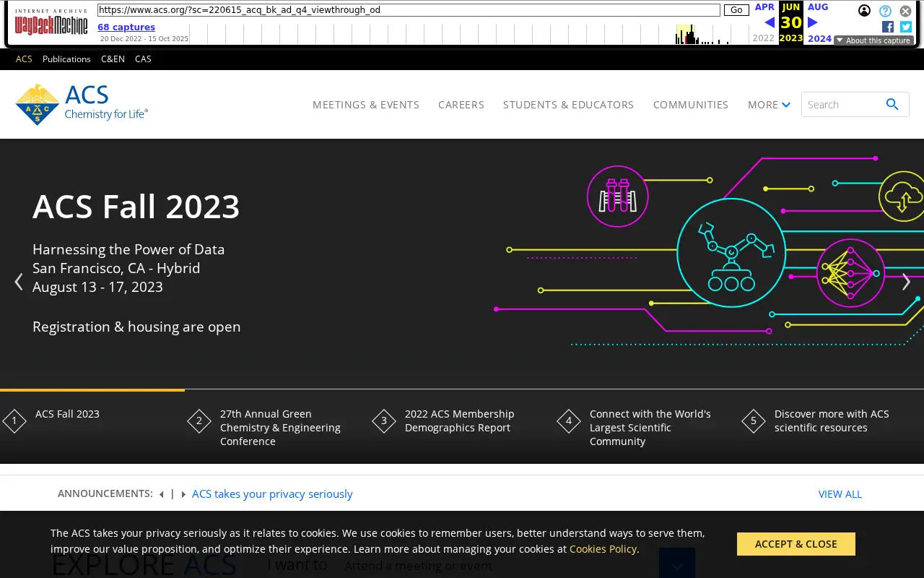This screenshot has width=924, height=578.
Task: Click View All announcements
Action: pyautogui.click(x=840, y=494)
